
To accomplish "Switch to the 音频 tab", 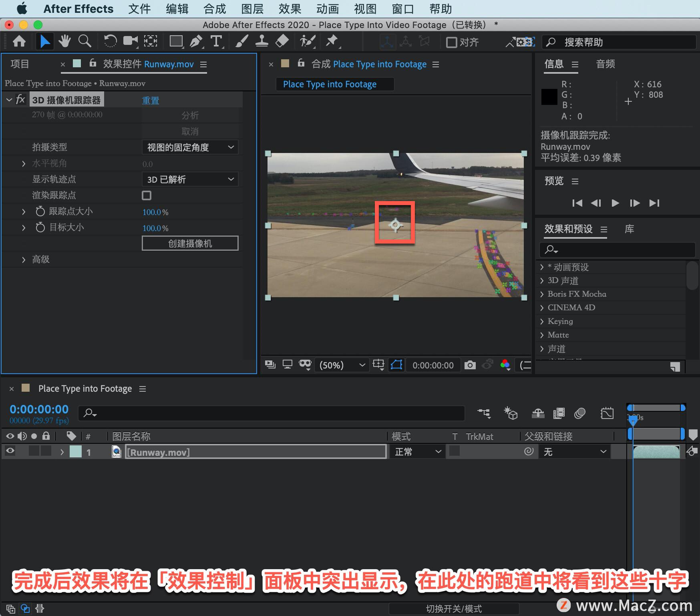I will pos(605,64).
